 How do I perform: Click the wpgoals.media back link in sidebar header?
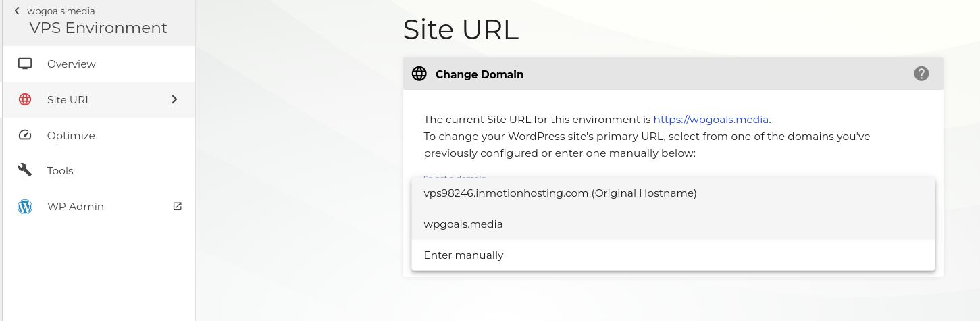tap(61, 11)
